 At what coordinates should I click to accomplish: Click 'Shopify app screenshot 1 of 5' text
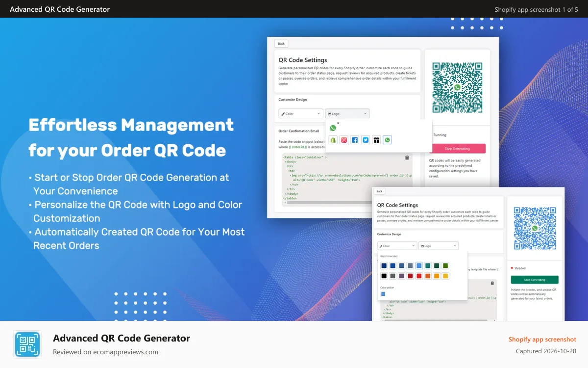pos(536,9)
